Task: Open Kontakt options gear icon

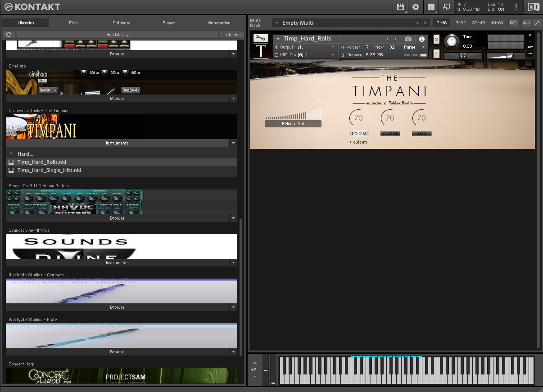Action: coord(416,7)
